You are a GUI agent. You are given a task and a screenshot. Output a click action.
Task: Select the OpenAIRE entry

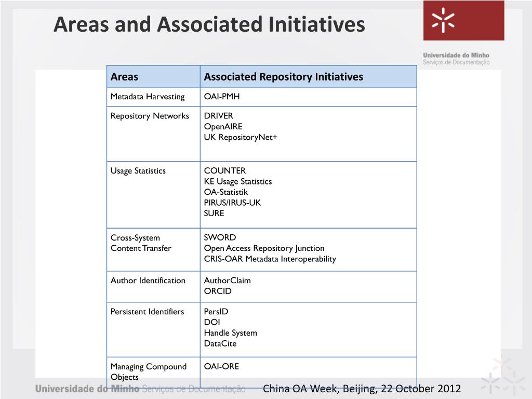tap(223, 127)
